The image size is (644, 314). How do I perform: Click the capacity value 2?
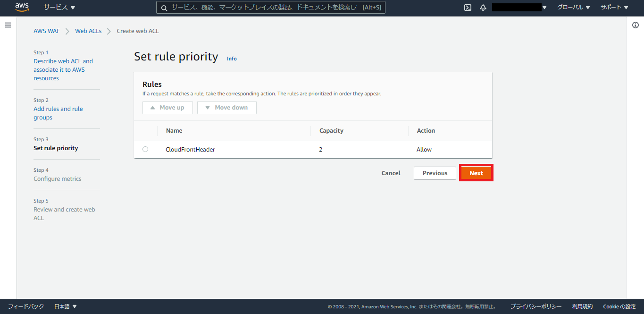[321, 149]
